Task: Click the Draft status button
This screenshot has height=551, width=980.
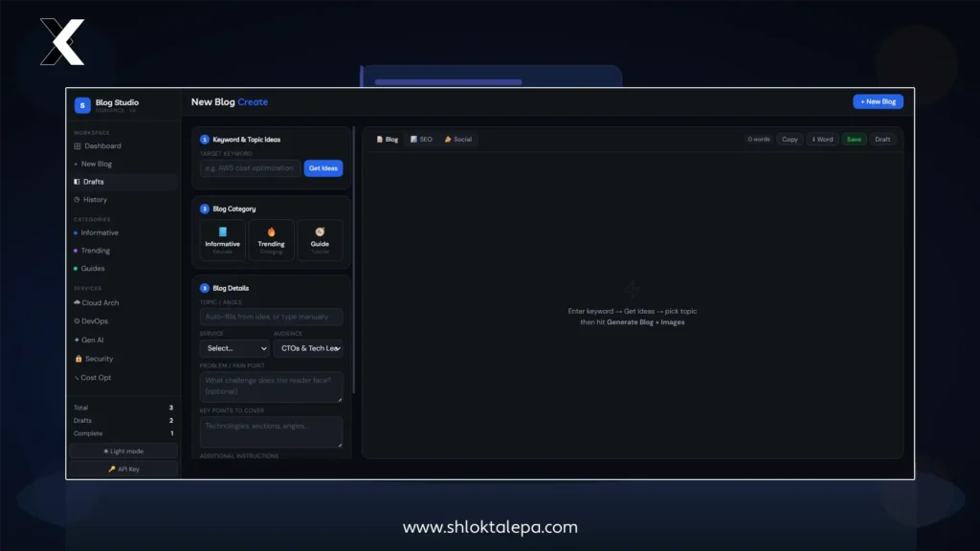Action: click(x=882, y=140)
